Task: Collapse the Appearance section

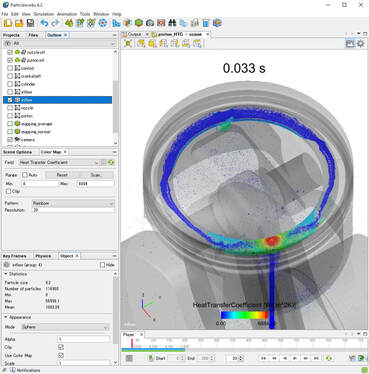Action: coord(6,317)
